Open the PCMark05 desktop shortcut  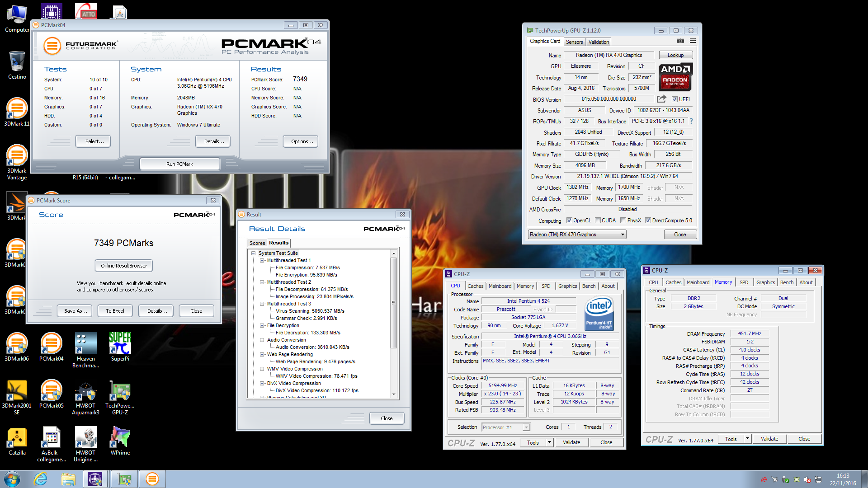click(51, 394)
